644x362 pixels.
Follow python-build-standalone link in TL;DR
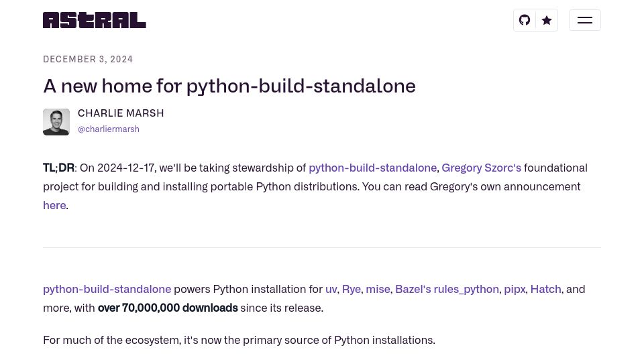click(x=372, y=168)
